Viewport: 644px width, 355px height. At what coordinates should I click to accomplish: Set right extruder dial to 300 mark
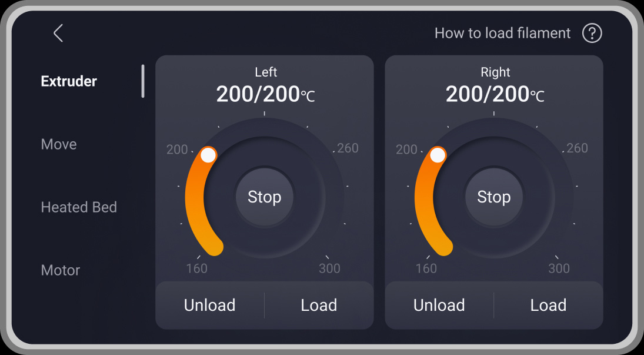[x=556, y=257]
